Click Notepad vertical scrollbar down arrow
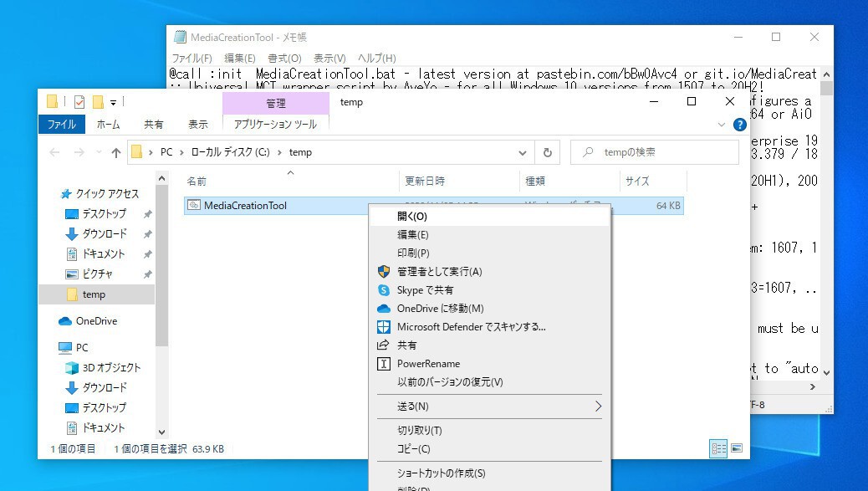This screenshot has width=868, height=491. click(x=826, y=372)
